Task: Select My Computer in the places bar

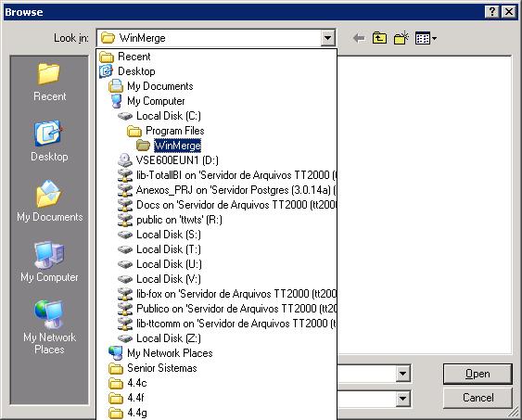Action: [x=49, y=261]
